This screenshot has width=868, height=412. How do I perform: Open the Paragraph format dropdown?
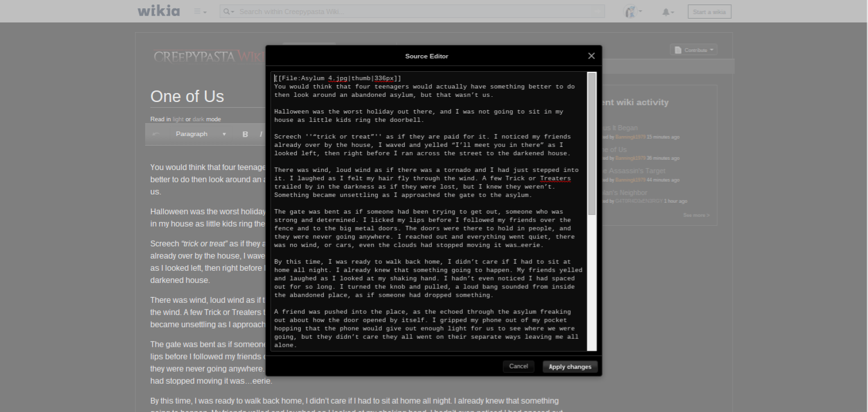pyautogui.click(x=200, y=134)
